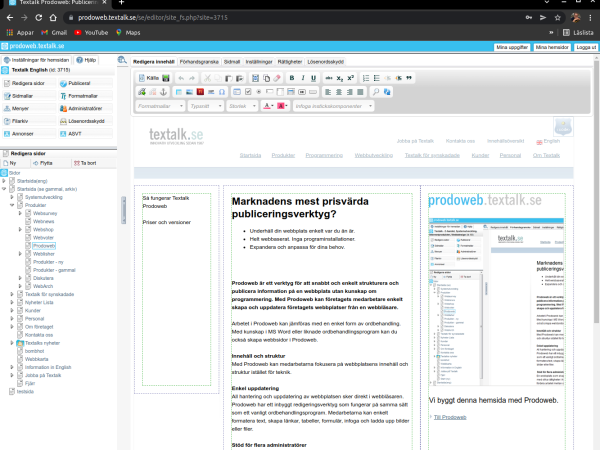This screenshot has height=450, width=600.
Task: Open the Hjälp tab
Action: (x=86, y=60)
